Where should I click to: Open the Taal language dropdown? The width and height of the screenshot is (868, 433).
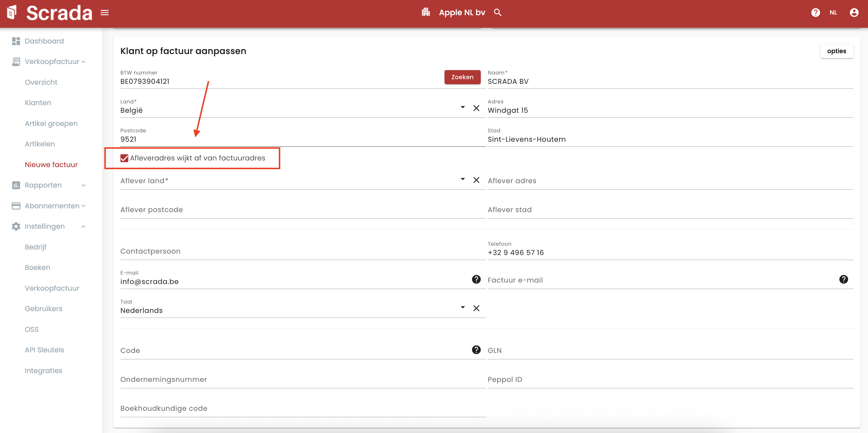click(463, 308)
